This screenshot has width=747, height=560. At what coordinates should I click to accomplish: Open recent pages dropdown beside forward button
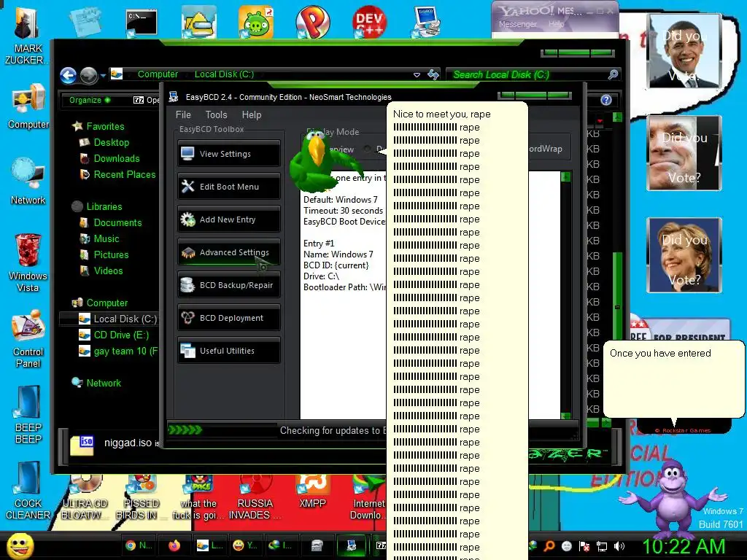click(102, 75)
